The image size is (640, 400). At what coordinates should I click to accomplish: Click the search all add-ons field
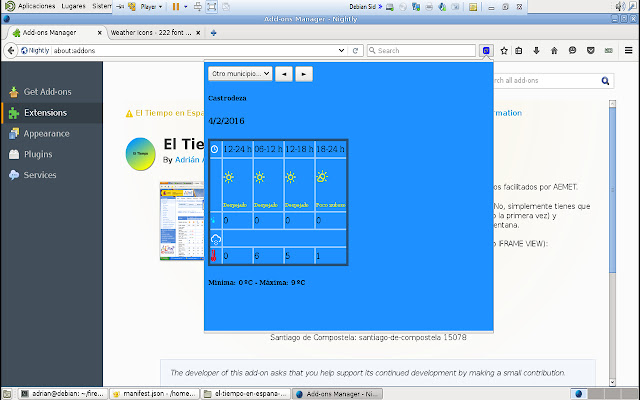[545, 81]
